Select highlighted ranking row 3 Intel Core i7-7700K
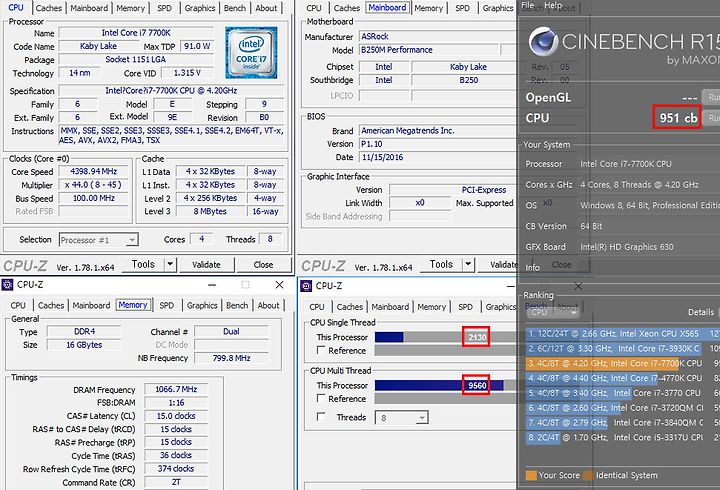Image resolution: width=720 pixels, height=490 pixels. click(x=623, y=363)
